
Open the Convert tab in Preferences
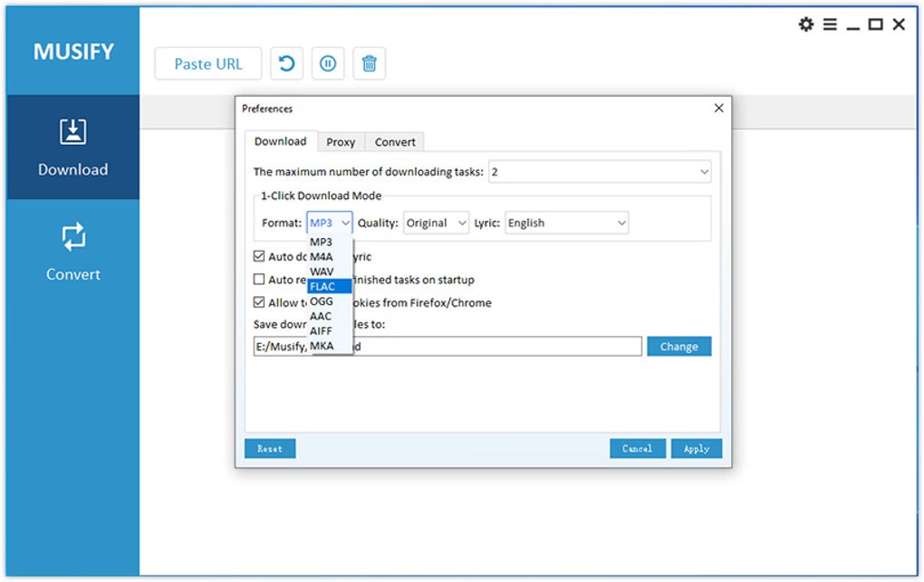pyautogui.click(x=395, y=142)
